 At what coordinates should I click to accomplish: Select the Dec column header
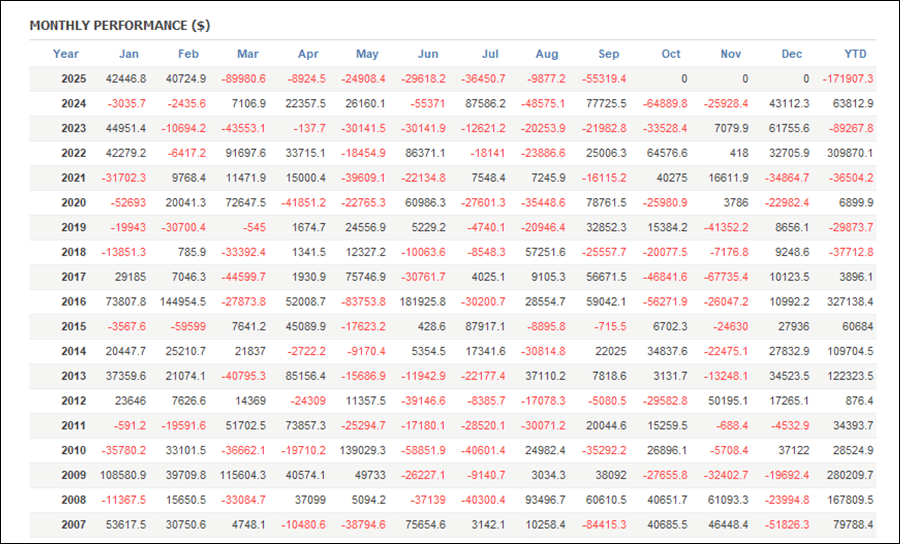pyautogui.click(x=792, y=54)
